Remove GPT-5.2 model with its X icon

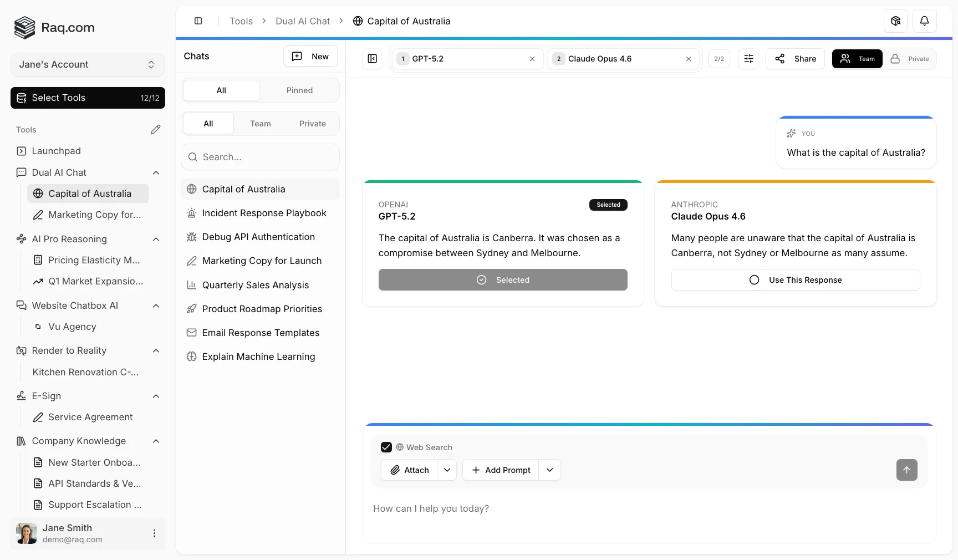tap(532, 59)
